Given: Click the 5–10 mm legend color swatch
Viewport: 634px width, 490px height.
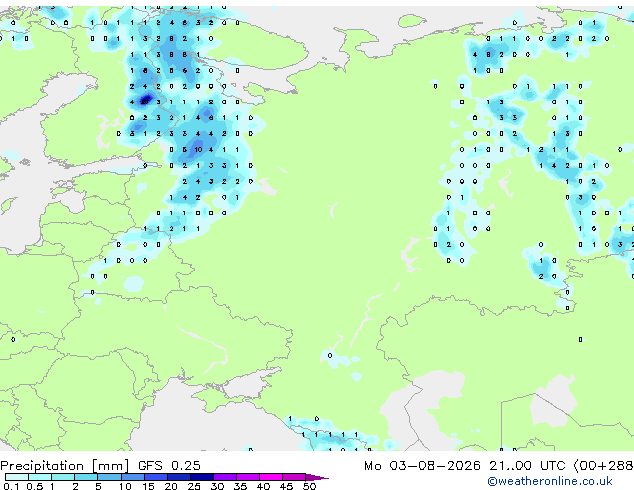Looking at the screenshot, I should (x=109, y=477).
